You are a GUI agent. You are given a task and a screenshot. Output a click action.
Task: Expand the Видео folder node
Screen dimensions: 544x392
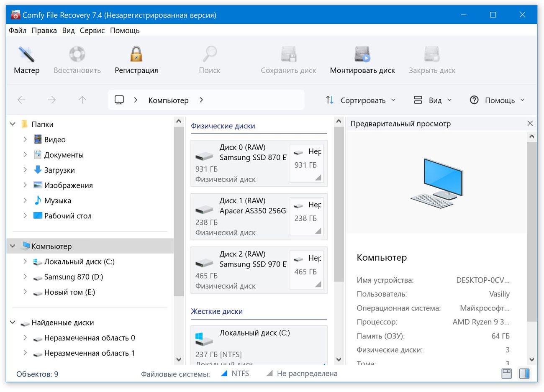[25, 139]
